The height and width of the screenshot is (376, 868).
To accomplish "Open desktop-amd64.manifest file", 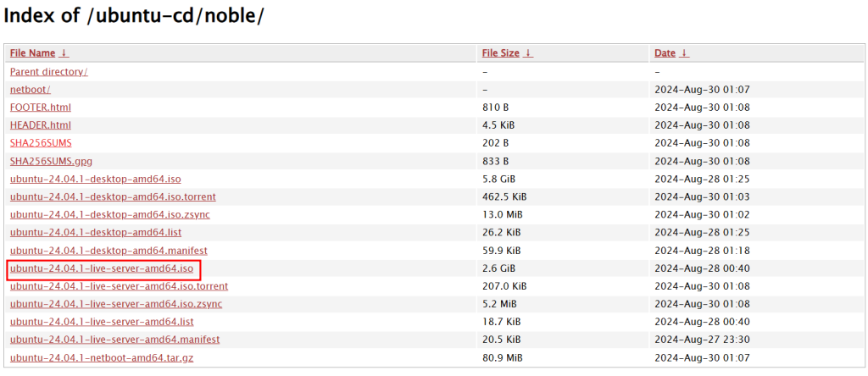I will point(108,251).
